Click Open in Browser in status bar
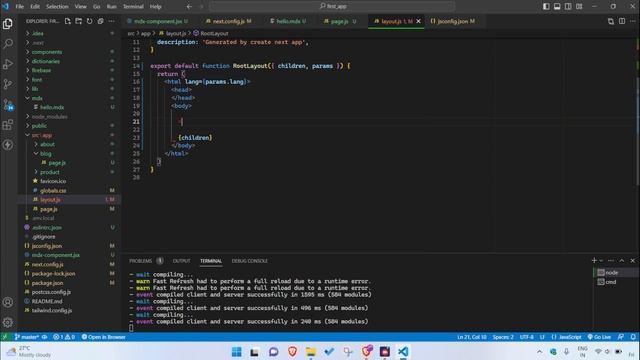The width and height of the screenshot is (640, 360). point(103,337)
